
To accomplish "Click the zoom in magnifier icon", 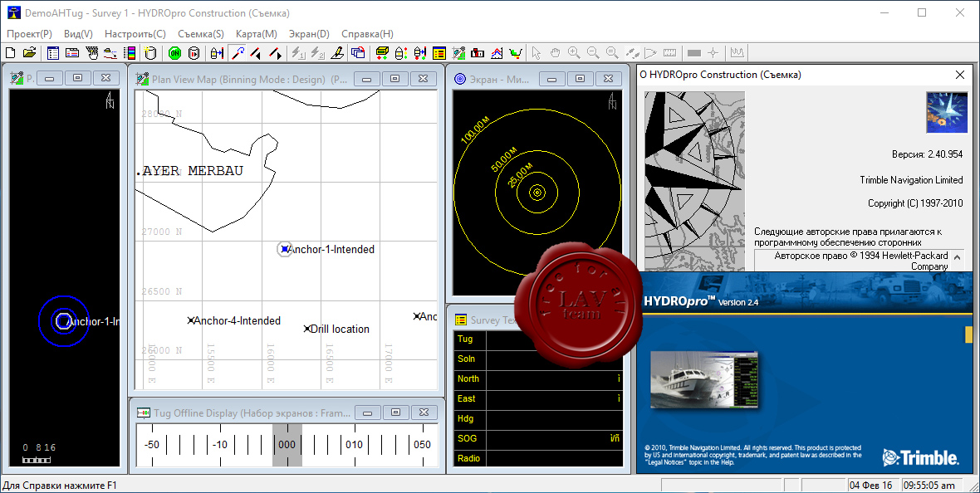I will pos(574,53).
